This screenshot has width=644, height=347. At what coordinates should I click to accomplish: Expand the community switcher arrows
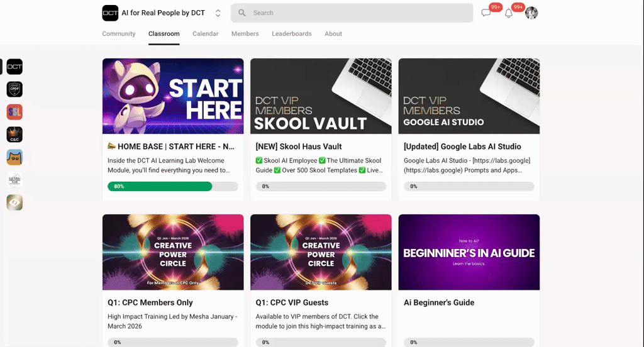pyautogui.click(x=218, y=13)
